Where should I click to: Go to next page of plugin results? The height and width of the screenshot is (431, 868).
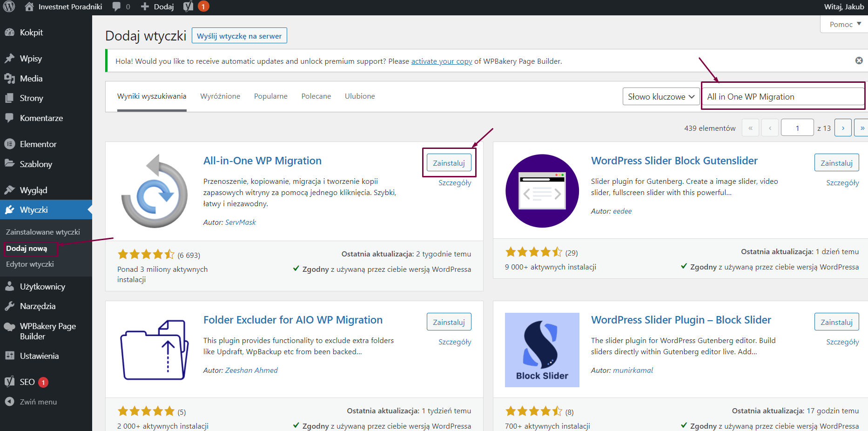pyautogui.click(x=843, y=128)
